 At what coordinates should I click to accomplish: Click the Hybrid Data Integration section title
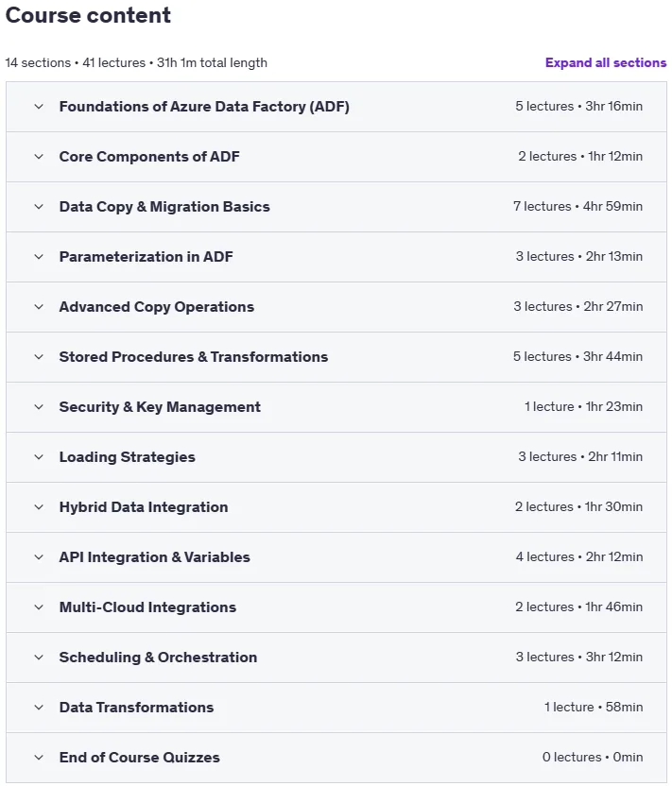tap(144, 506)
